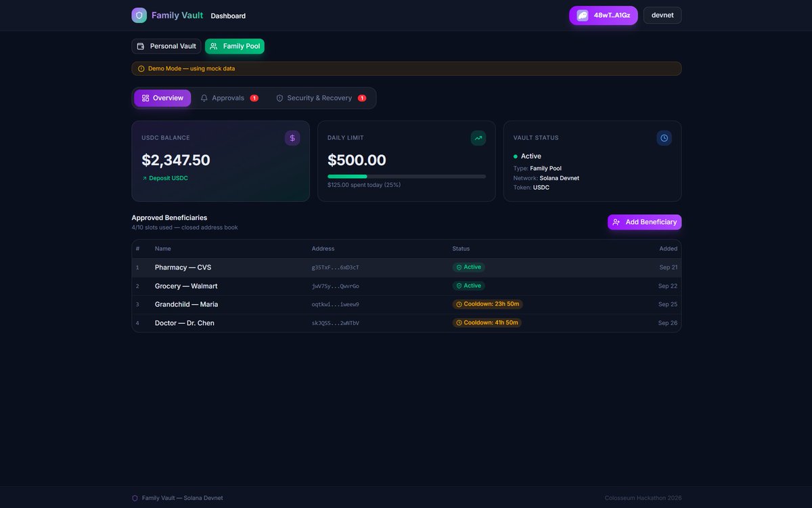
Task: Click the Sep 21 added date
Action: pyautogui.click(x=668, y=268)
